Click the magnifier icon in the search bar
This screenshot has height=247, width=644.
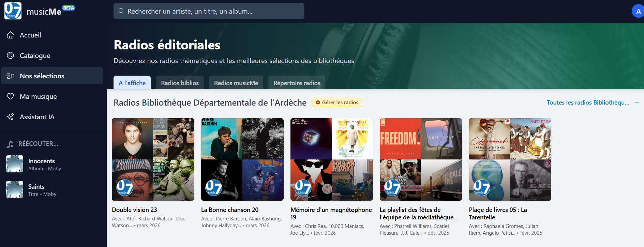pos(121,11)
